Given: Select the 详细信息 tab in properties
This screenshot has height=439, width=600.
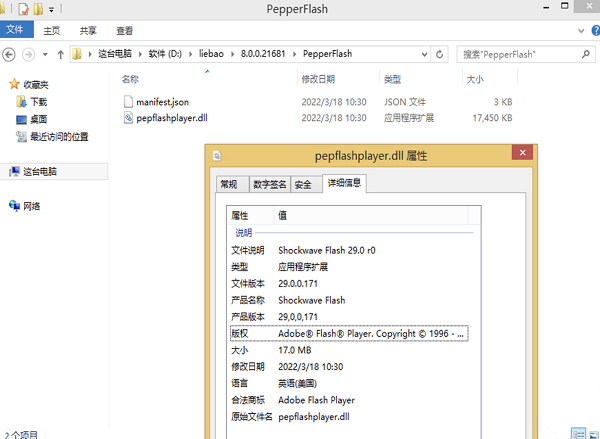Looking at the screenshot, I should 344,183.
